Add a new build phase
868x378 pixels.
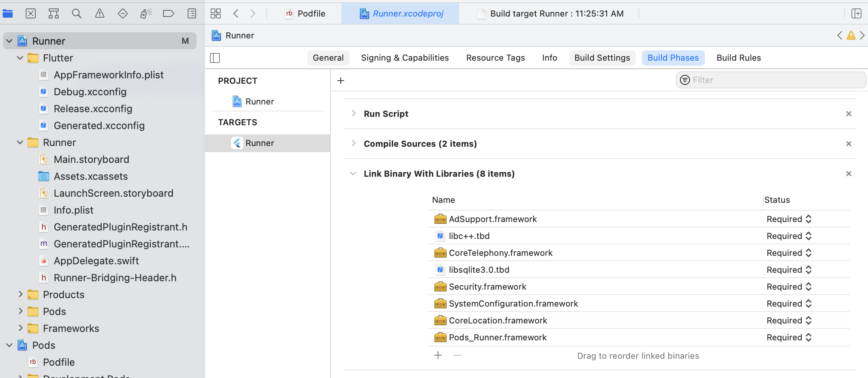pos(341,81)
